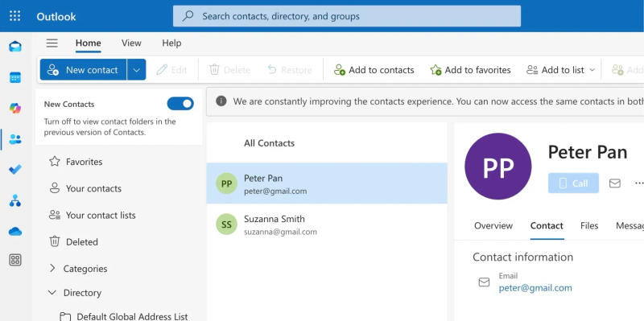
Task: Switch to the View tab
Action: 131,43
